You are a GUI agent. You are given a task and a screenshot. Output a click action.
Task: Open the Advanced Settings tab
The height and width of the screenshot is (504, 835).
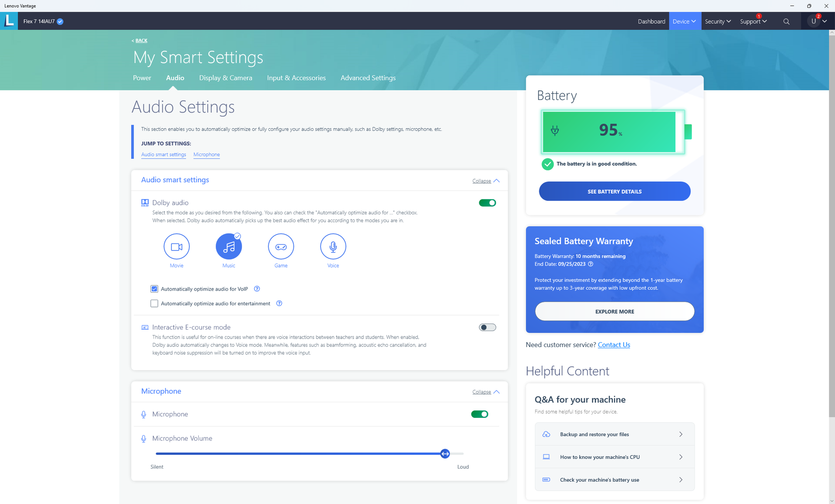pyautogui.click(x=368, y=78)
